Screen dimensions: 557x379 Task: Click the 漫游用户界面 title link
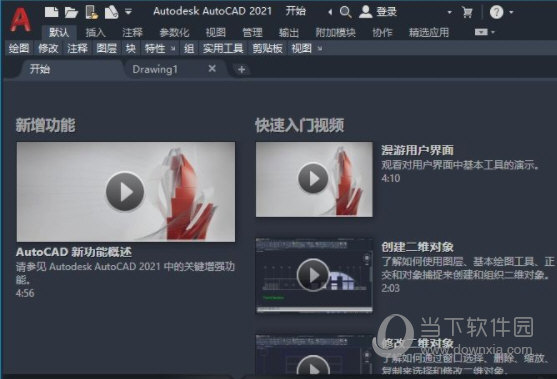(x=418, y=150)
